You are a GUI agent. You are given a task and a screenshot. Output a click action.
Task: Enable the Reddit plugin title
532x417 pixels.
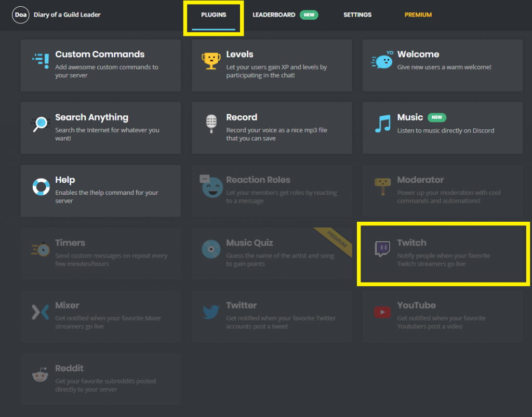click(69, 368)
